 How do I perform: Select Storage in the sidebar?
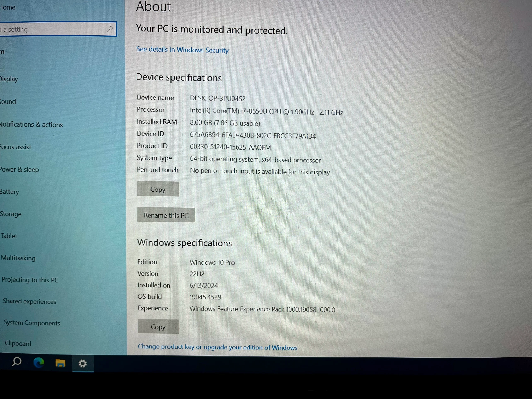(x=11, y=214)
